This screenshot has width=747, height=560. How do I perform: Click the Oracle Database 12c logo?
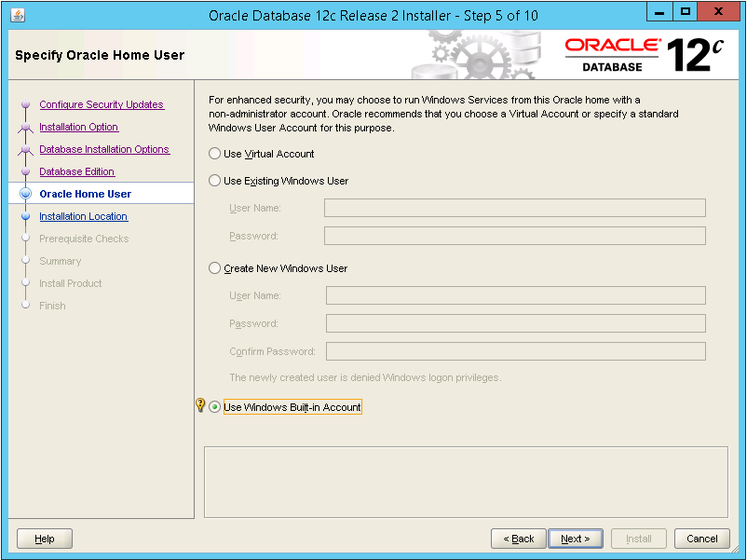[x=644, y=55]
